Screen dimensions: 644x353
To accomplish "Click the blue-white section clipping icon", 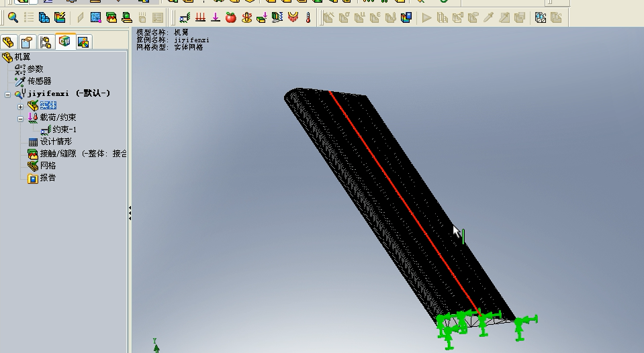I will [x=541, y=17].
